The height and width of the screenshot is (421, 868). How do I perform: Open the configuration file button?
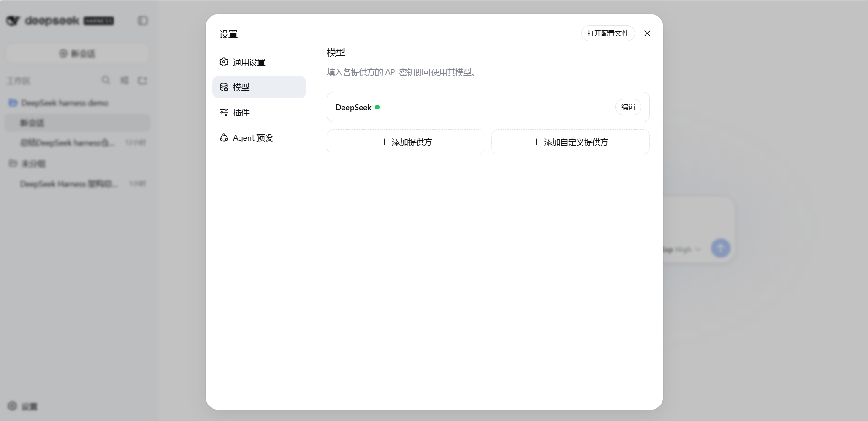(608, 33)
